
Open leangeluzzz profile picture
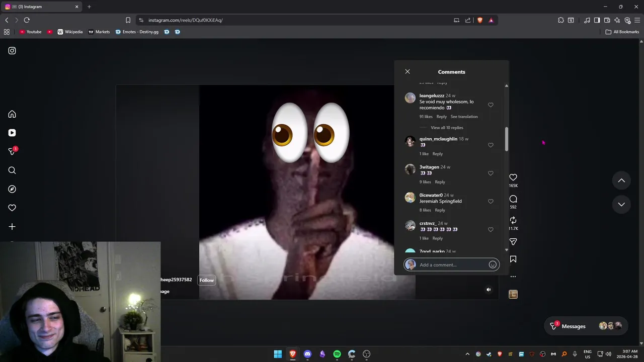pyautogui.click(x=410, y=98)
